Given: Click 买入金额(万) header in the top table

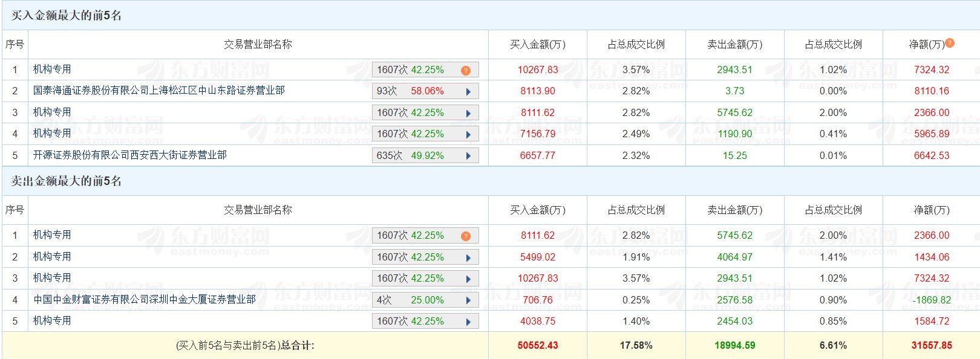Looking at the screenshot, I should (537, 44).
